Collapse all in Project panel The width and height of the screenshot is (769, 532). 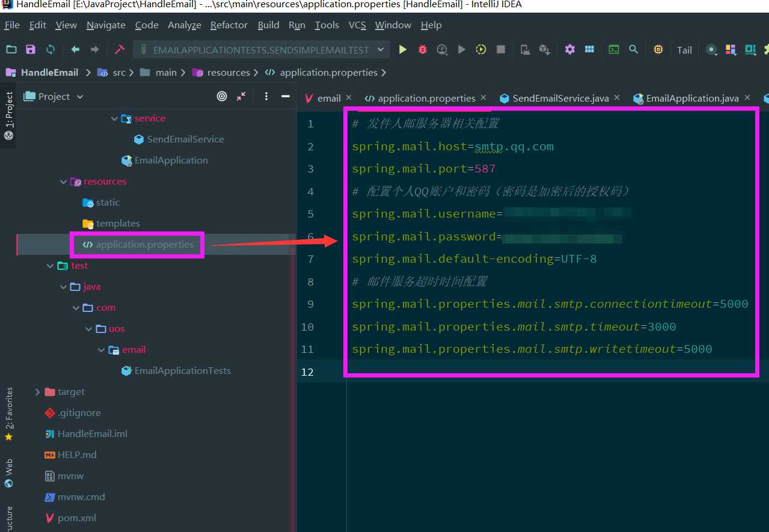tap(241, 96)
